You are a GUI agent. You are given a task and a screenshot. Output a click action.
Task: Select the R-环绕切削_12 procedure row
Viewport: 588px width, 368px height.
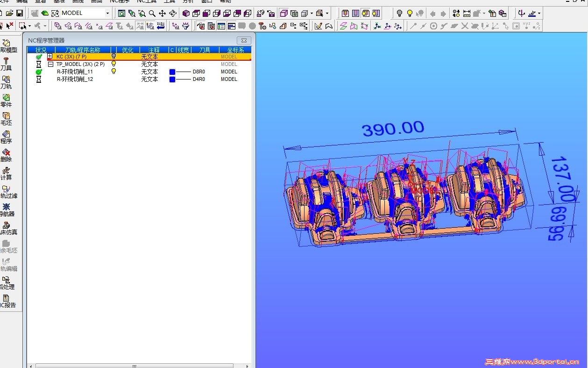click(139, 79)
